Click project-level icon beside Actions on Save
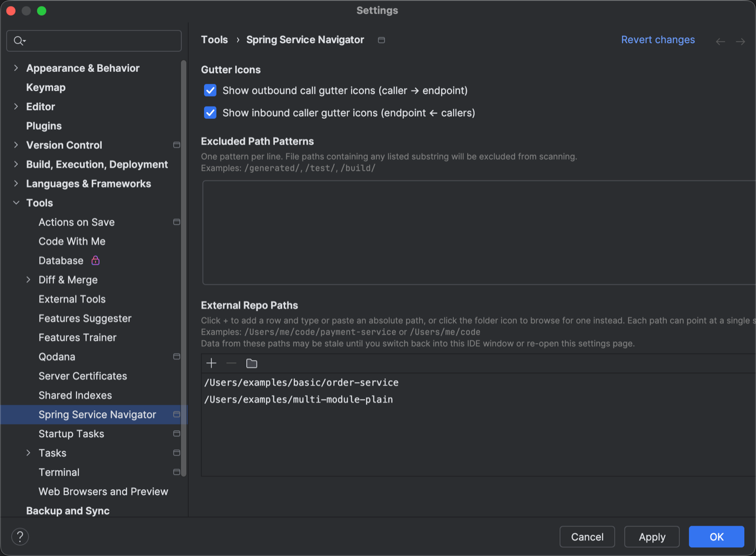 (177, 222)
